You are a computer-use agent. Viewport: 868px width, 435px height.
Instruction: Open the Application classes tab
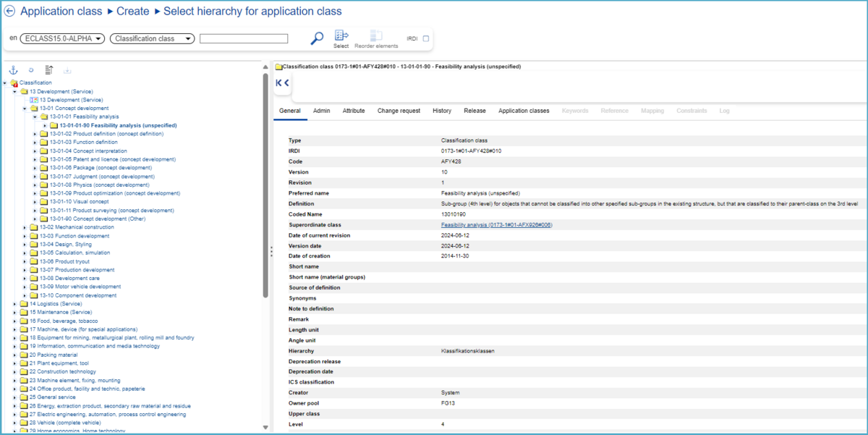tap(523, 111)
